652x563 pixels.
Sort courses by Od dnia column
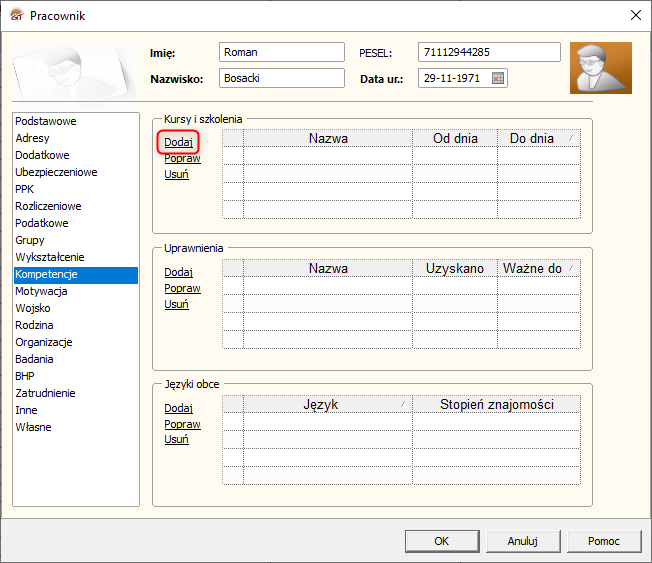click(x=455, y=138)
